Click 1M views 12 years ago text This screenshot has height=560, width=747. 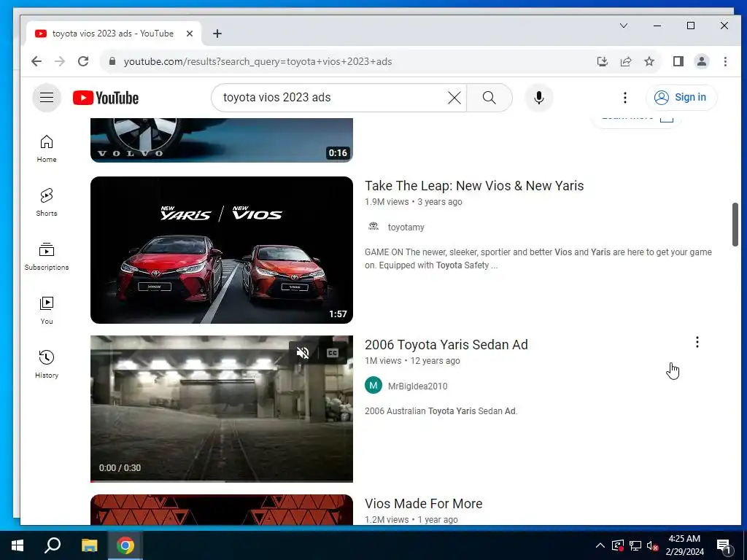click(x=413, y=361)
